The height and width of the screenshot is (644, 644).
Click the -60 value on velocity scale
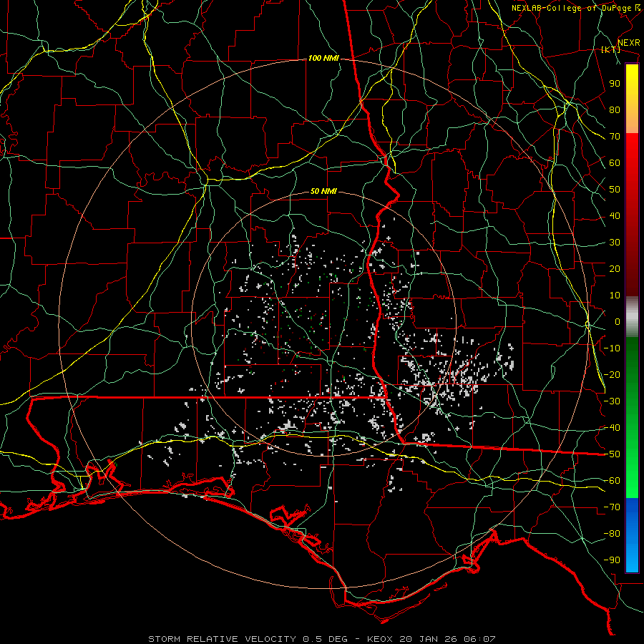[612, 481]
